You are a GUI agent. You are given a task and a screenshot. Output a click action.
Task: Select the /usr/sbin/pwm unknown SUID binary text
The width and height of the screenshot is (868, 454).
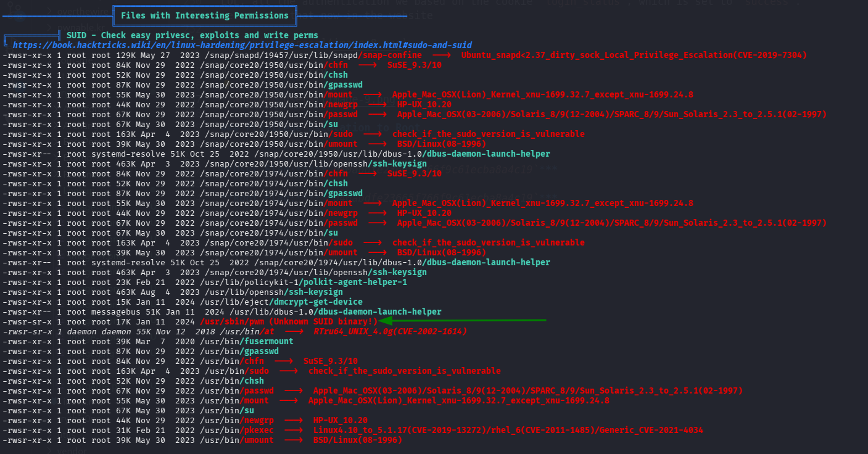(x=287, y=321)
